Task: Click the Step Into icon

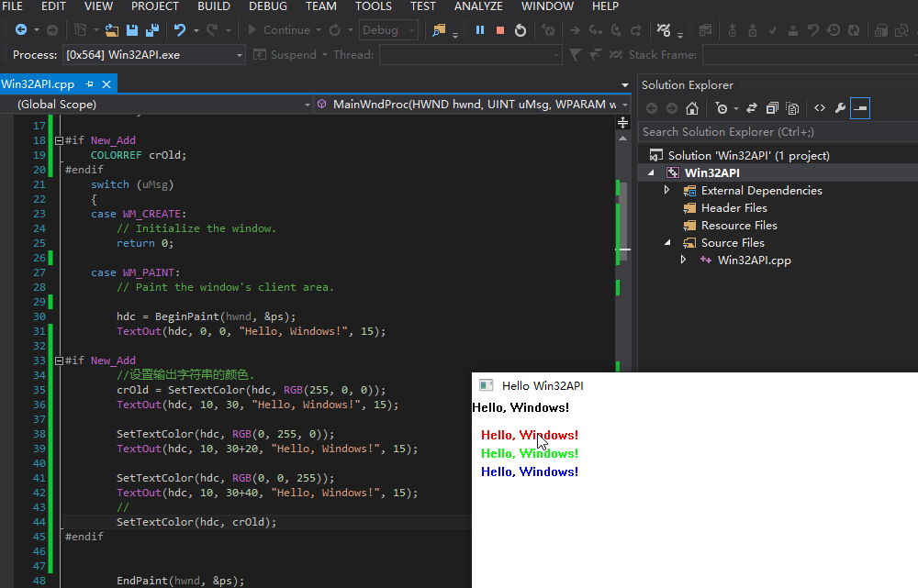Action: point(595,29)
